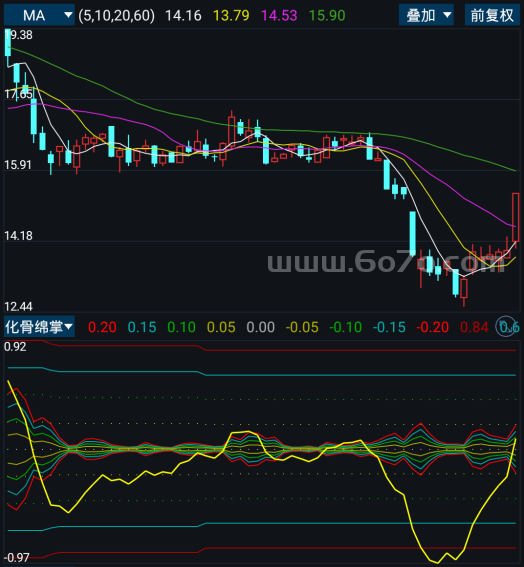
Task: Click the arrow icon next to 化骨绵掌
Action: [x=68, y=327]
